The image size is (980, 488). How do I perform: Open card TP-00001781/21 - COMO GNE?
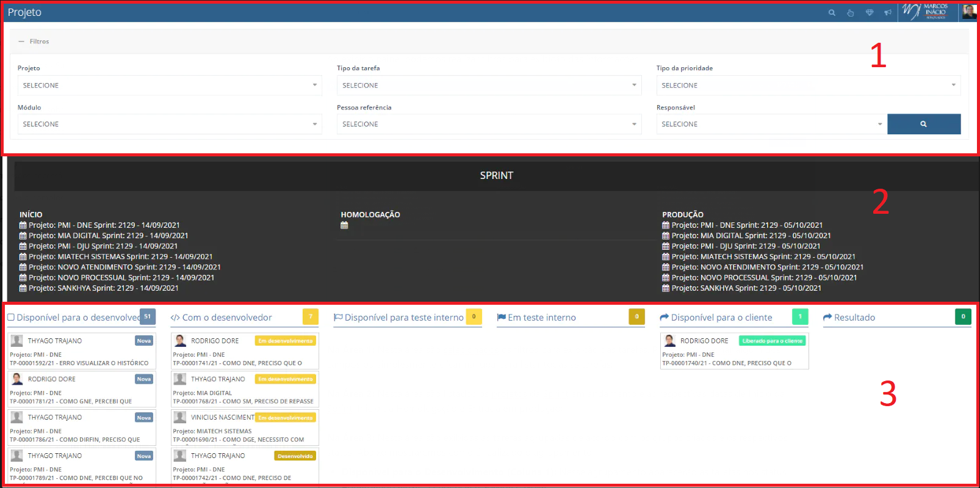click(x=82, y=390)
